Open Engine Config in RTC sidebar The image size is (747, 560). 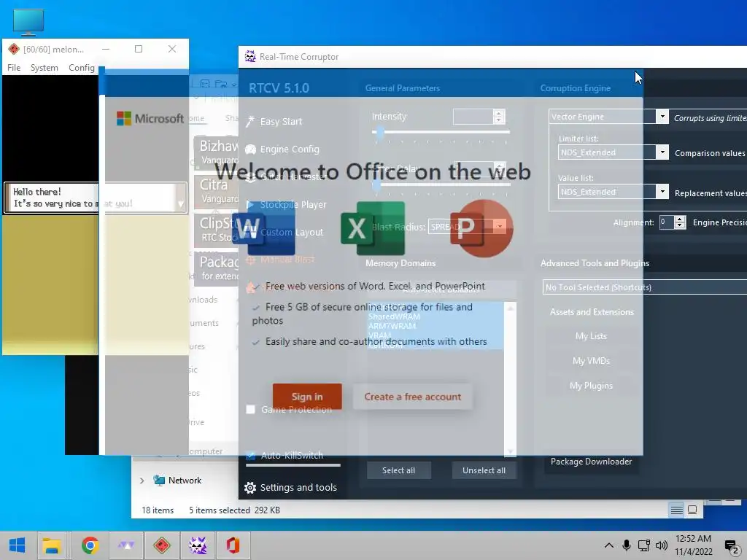point(282,149)
